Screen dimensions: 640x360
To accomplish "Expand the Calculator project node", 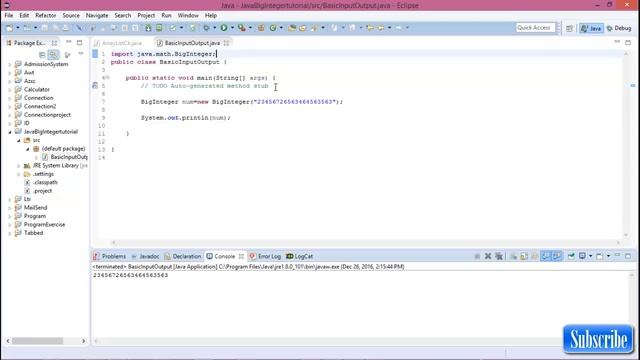I will coord(10,90).
